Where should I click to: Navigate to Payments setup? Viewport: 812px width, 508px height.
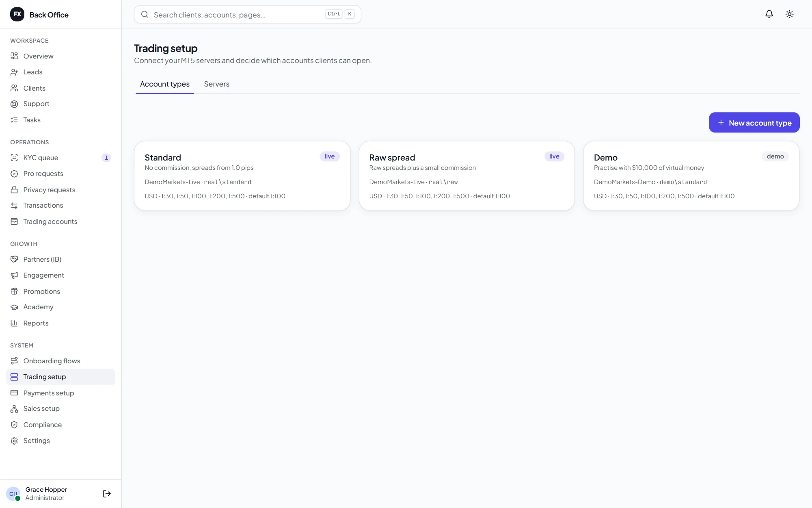(x=61, y=393)
